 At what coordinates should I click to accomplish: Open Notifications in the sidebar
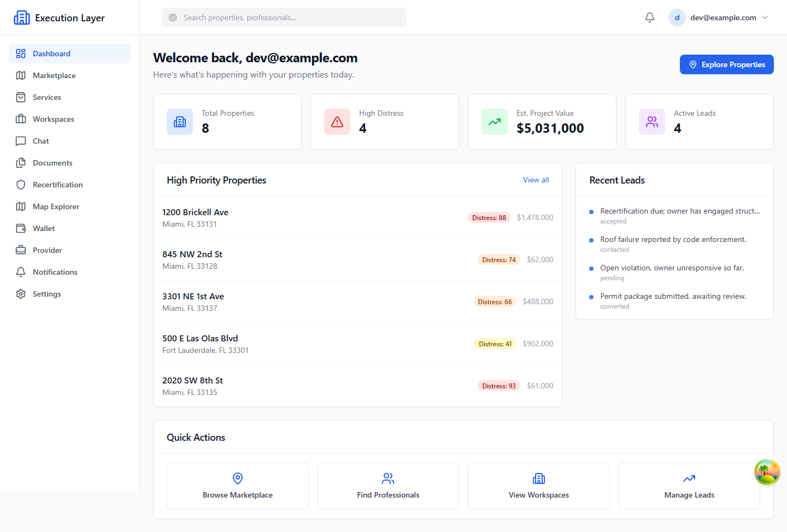coord(69,272)
